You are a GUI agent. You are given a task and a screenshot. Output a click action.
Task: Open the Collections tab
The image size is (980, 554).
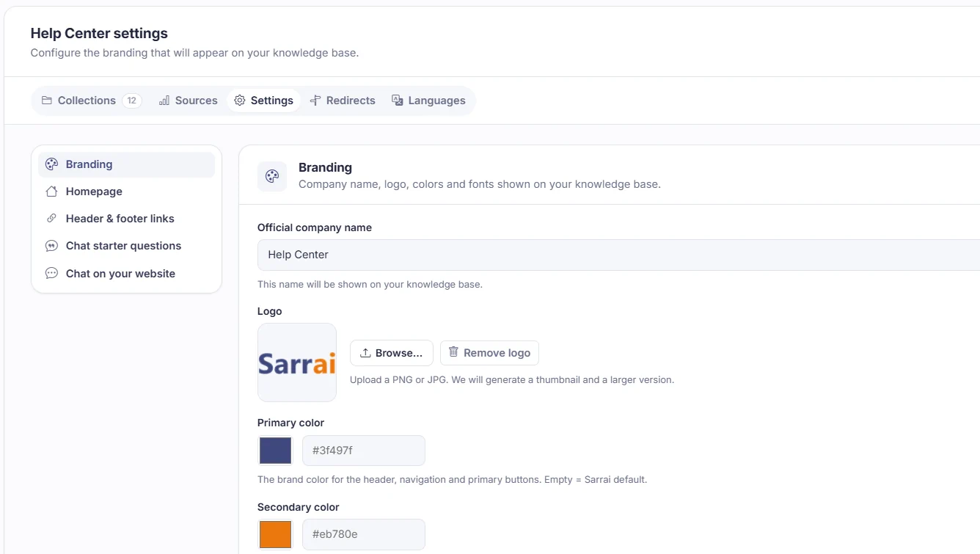click(92, 101)
